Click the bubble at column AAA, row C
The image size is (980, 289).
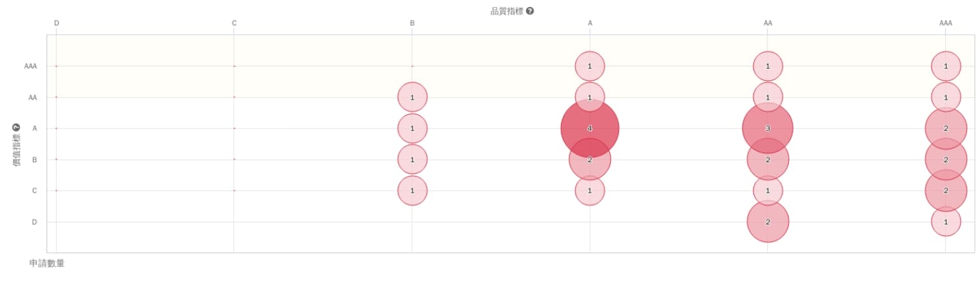(946, 191)
